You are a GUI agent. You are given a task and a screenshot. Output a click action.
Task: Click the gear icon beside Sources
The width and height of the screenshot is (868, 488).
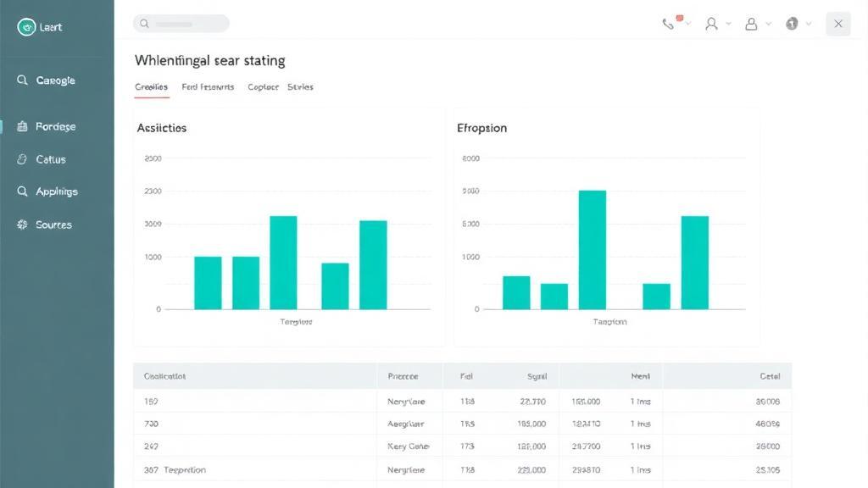point(22,225)
